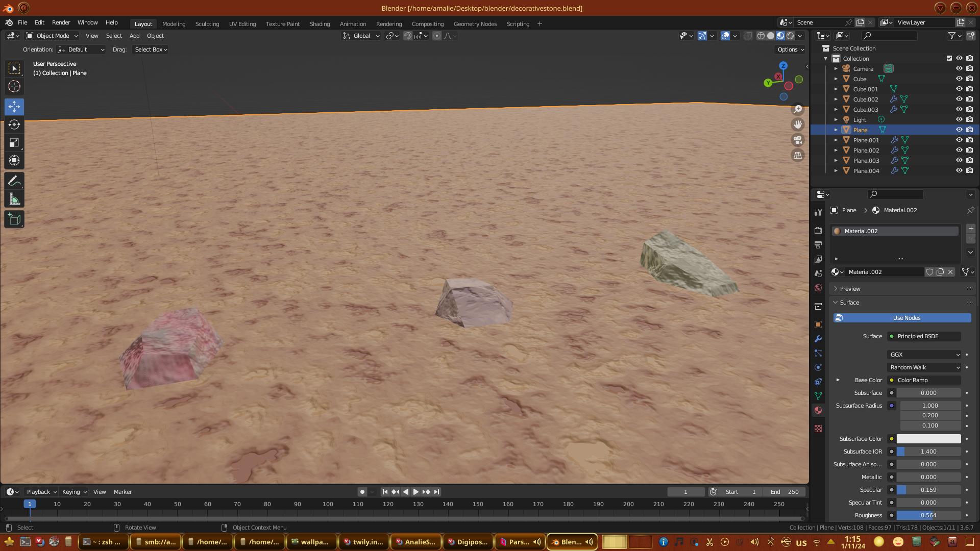Expand the Preview panel
Image resolution: width=980 pixels, height=551 pixels.
coord(850,289)
